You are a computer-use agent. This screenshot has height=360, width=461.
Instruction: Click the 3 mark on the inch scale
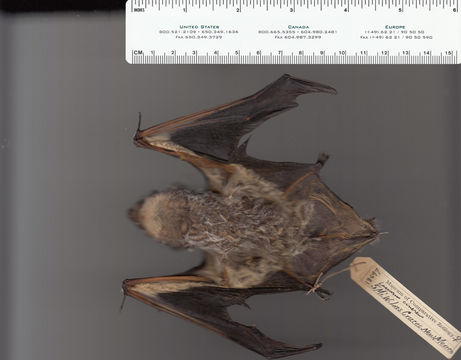292,10
